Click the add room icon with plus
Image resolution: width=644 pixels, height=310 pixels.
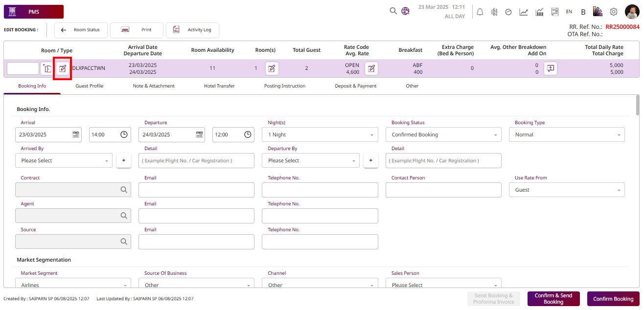(47, 68)
